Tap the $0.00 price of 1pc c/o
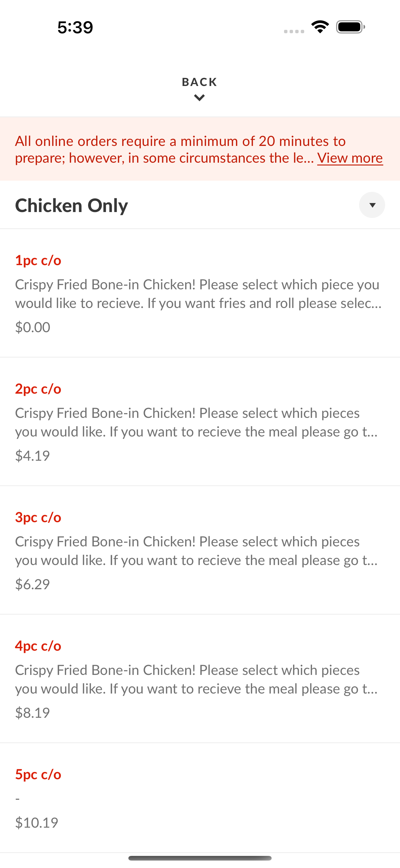This screenshot has width=400, height=868. (x=33, y=327)
